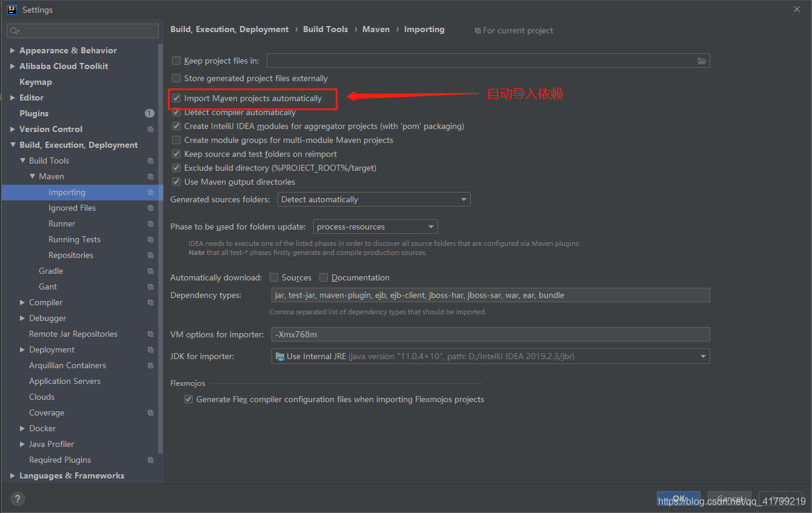Open Application Servers settings page

click(65, 381)
